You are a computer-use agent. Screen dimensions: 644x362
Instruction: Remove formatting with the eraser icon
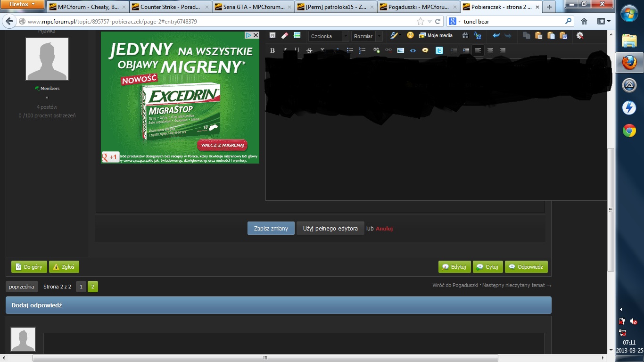tap(284, 35)
